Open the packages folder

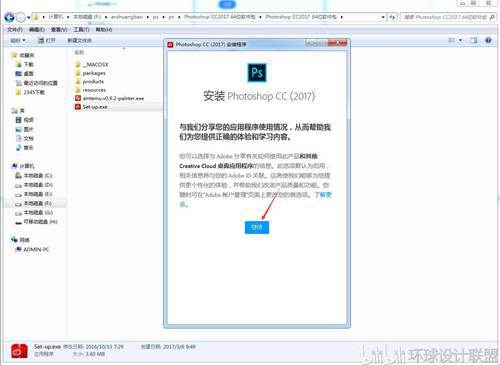click(x=94, y=73)
